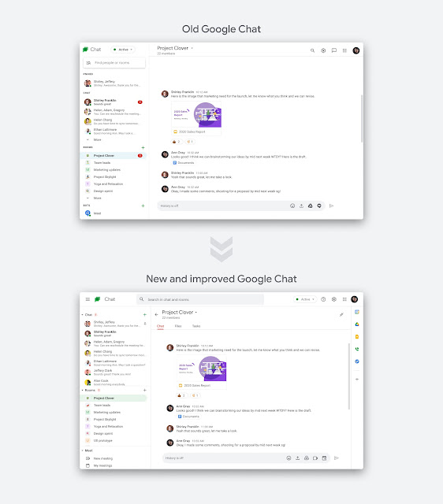Click the hamburger main menu in new Chat
443x504 pixels.
[x=87, y=299]
